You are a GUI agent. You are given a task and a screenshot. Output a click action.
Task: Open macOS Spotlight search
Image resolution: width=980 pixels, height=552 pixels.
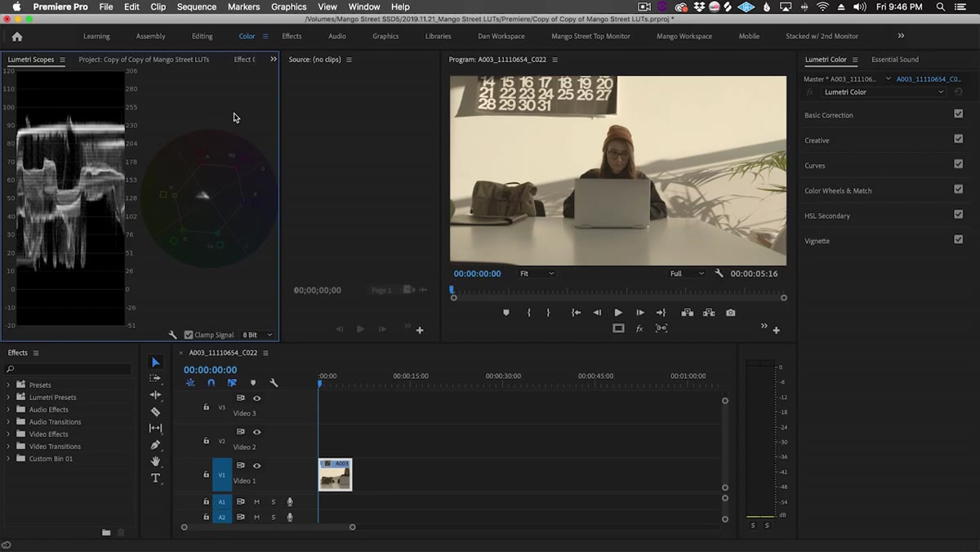[x=941, y=7]
